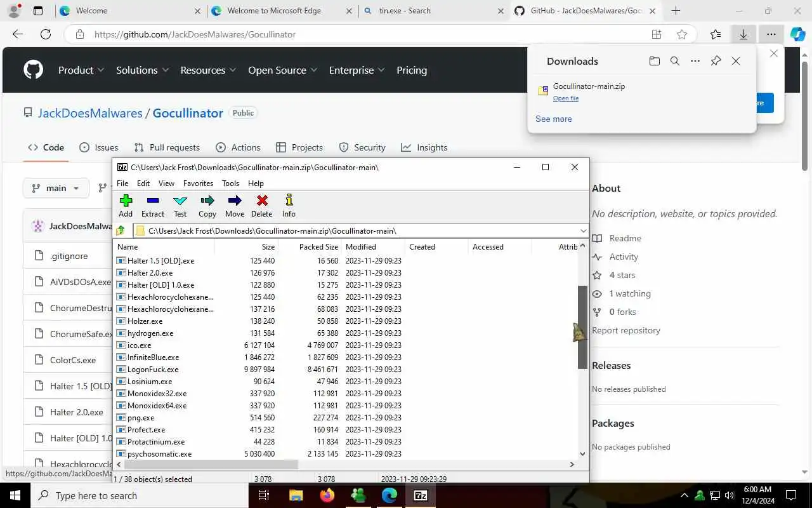Image resolution: width=812 pixels, height=508 pixels.
Task: Refresh the GitHub page
Action: (x=46, y=34)
